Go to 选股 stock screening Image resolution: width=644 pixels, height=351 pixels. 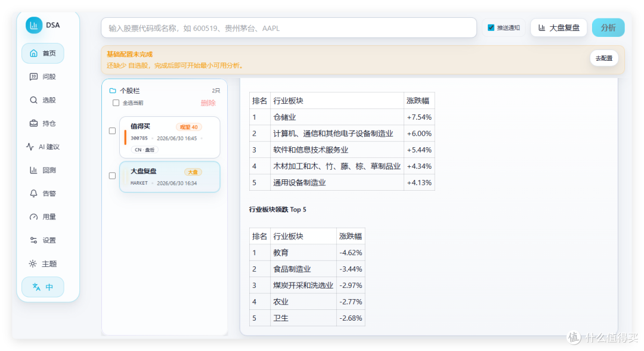point(43,100)
